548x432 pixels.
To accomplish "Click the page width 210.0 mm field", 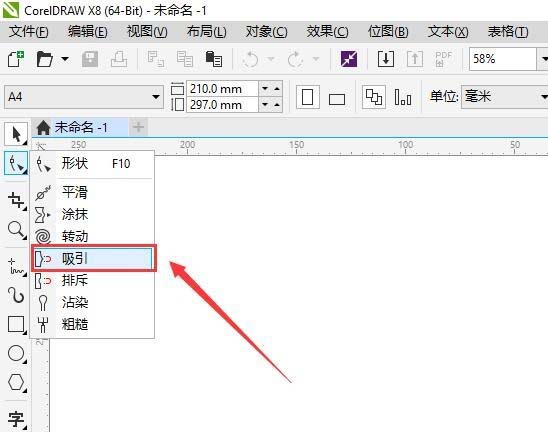I will (223, 89).
